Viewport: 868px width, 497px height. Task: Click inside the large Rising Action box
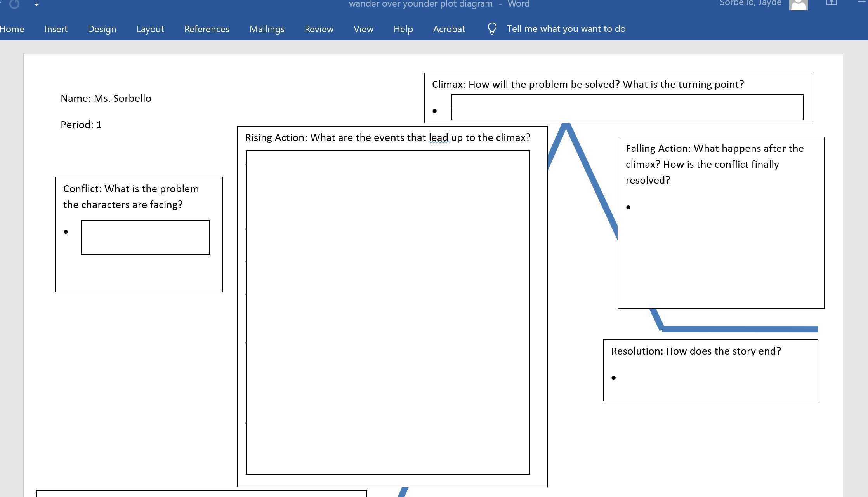387,313
